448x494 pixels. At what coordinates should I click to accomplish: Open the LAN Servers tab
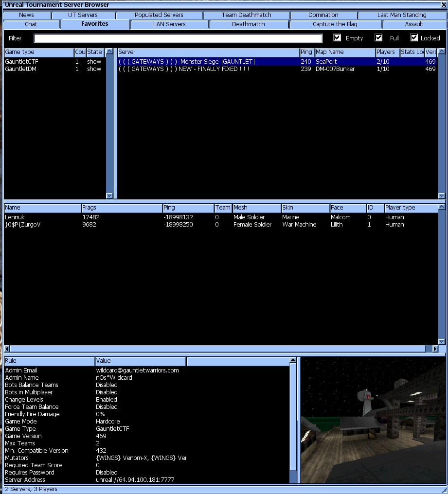(x=169, y=24)
